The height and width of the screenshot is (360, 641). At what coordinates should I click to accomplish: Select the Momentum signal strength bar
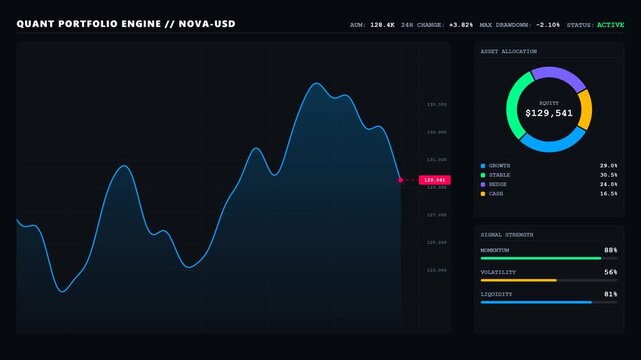[549, 258]
